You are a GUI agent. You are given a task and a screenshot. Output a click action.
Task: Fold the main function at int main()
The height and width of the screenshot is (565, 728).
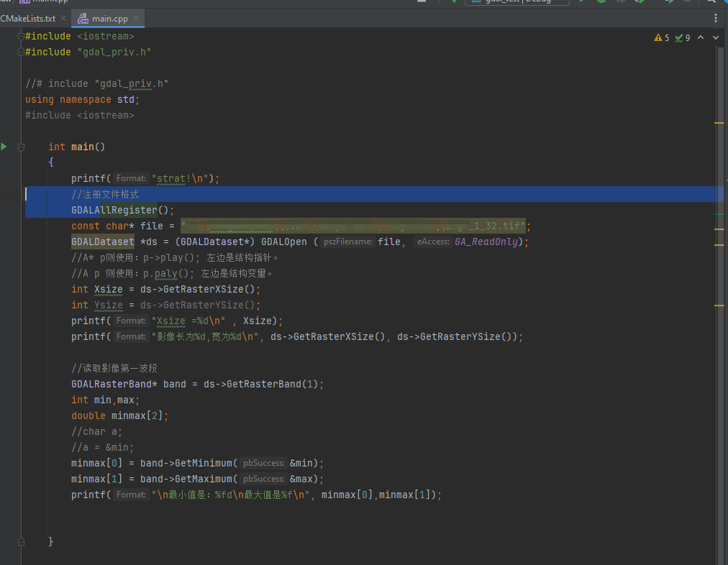(x=22, y=147)
